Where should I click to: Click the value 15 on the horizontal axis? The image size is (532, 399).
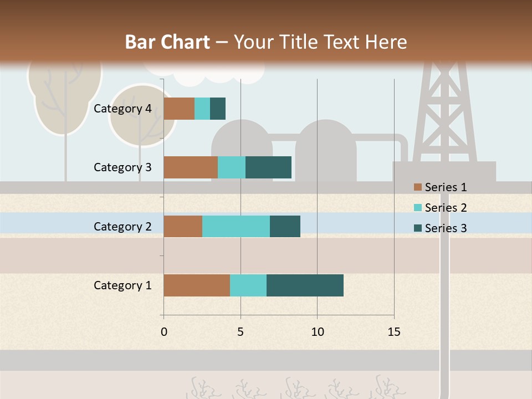(394, 332)
